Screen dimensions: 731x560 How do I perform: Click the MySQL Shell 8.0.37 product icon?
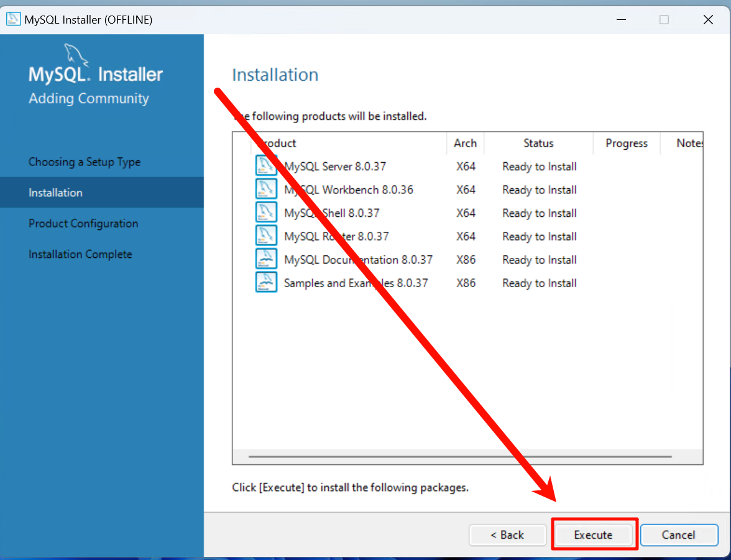click(x=266, y=212)
